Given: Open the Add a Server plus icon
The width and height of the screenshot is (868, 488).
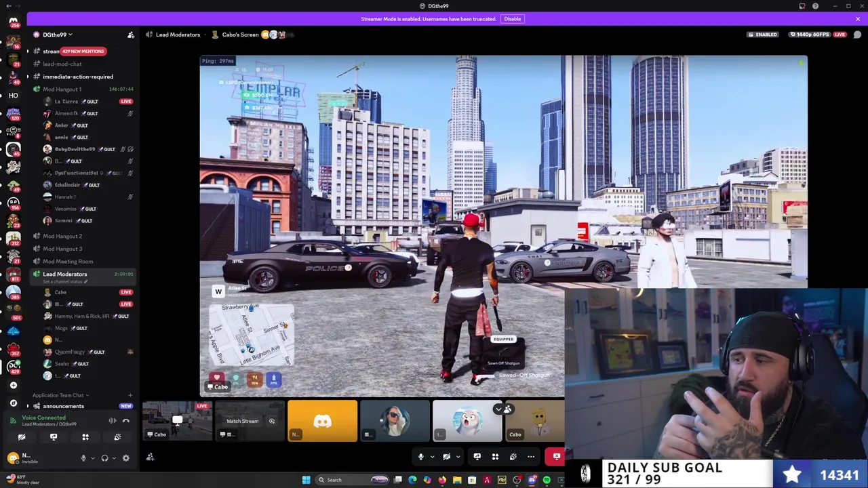Looking at the screenshot, I should pos(13,385).
